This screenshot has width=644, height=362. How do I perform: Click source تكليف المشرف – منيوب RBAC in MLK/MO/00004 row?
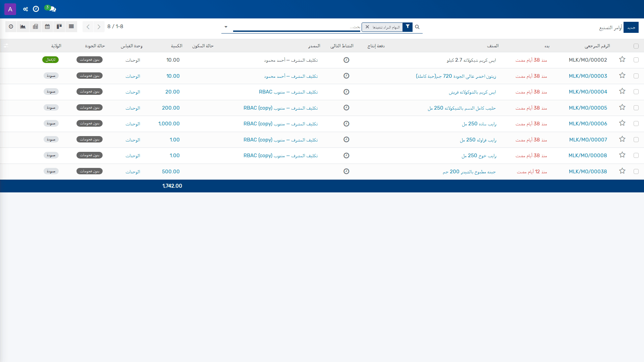point(288,92)
